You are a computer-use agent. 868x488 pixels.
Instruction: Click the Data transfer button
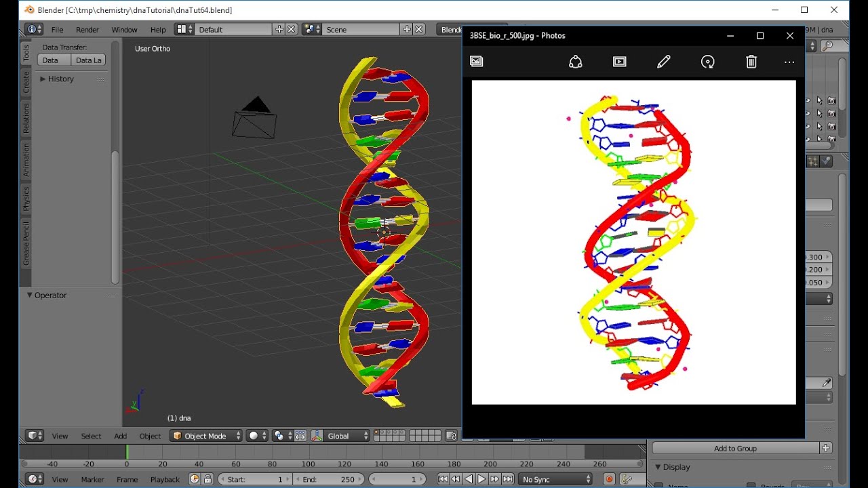pos(54,60)
